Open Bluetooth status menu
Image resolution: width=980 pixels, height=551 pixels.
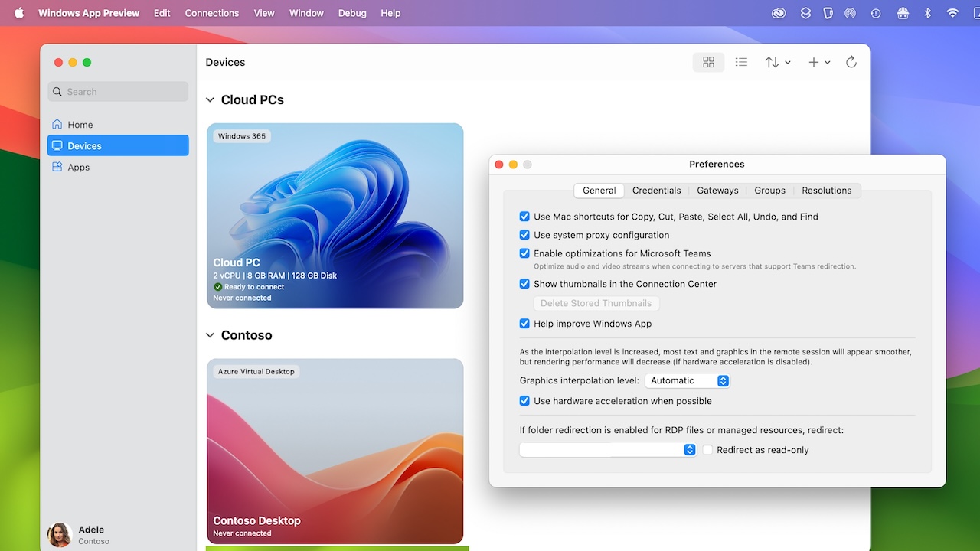928,13
